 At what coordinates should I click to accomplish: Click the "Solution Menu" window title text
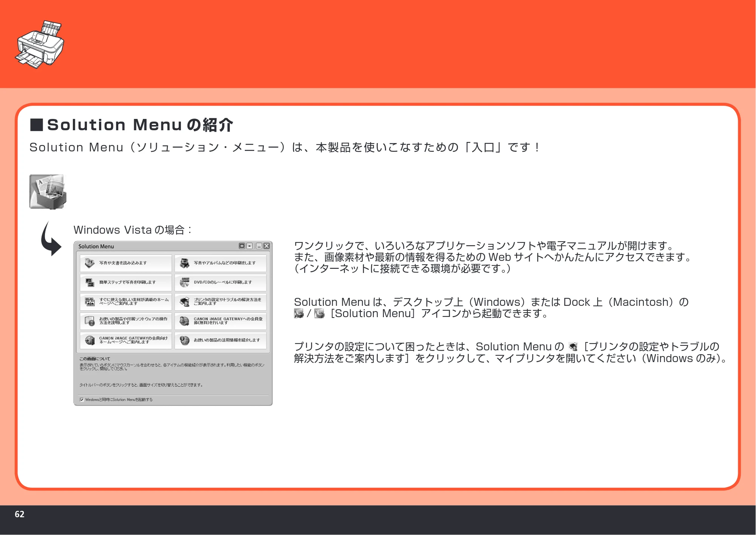click(96, 246)
